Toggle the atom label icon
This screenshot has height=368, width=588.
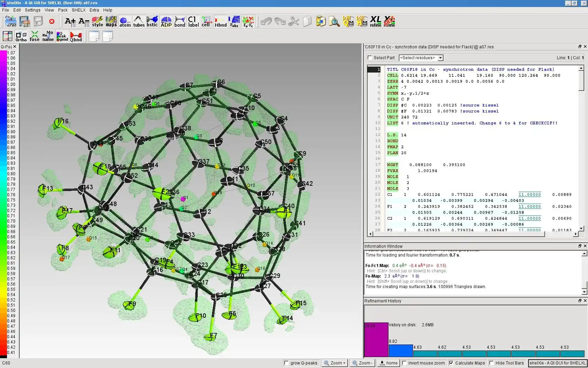(193, 21)
